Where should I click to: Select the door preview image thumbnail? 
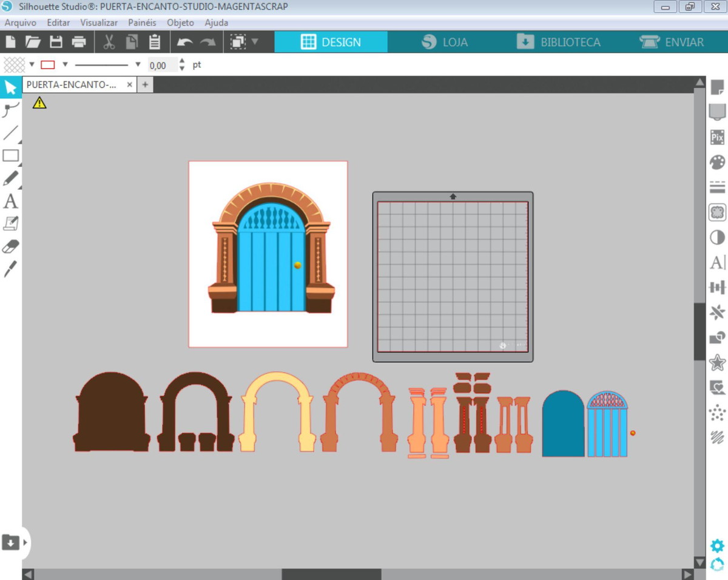(x=268, y=254)
